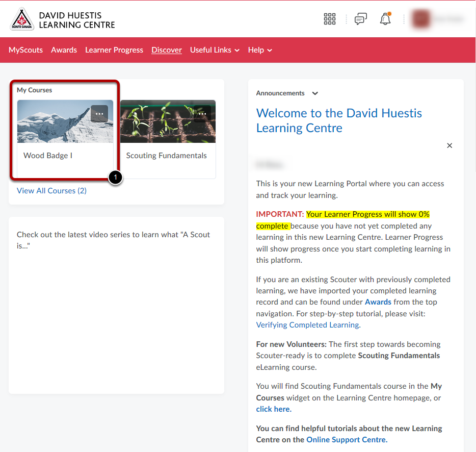Open the Scouting Fundamentals course image
The width and height of the screenshot is (476, 452).
[x=168, y=121]
